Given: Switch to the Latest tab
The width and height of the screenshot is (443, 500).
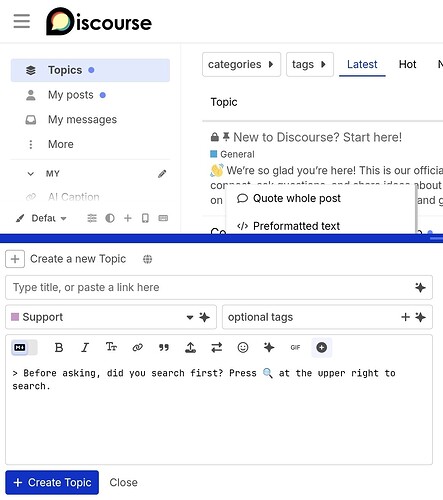Looking at the screenshot, I should [x=362, y=64].
